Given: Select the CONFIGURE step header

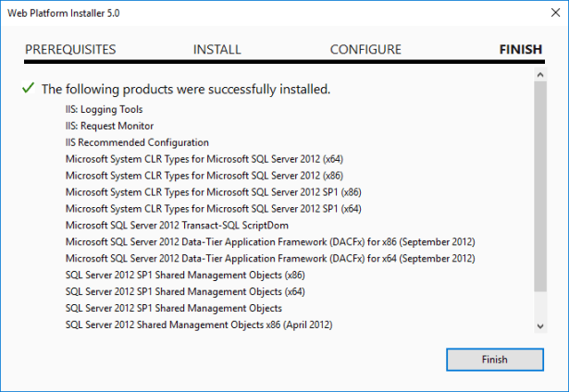Looking at the screenshot, I should coord(365,49).
